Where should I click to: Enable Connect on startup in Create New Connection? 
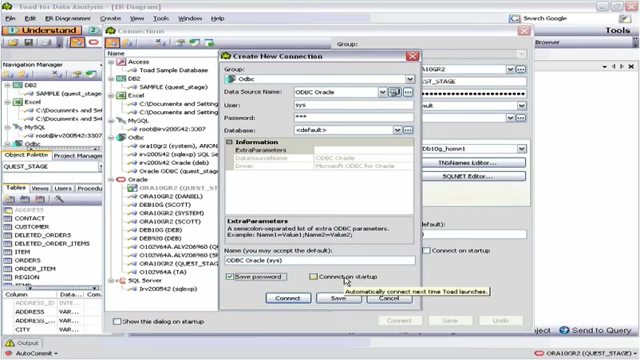(313, 277)
